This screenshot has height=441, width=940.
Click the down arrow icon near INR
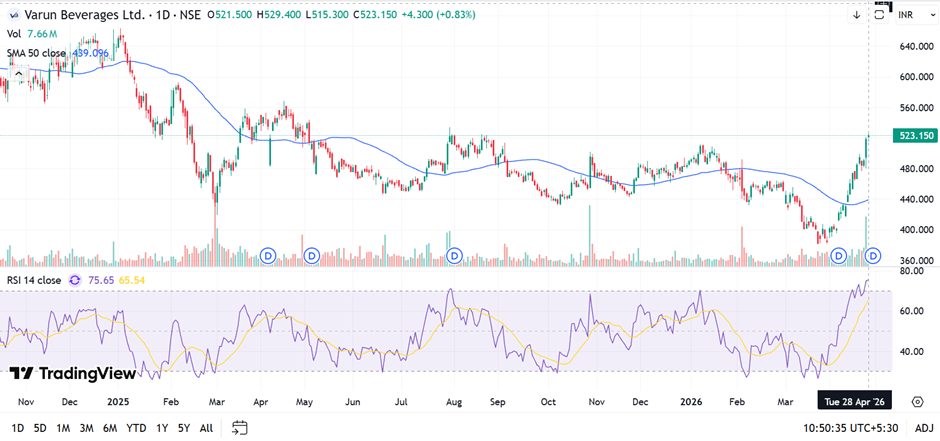coord(857,15)
